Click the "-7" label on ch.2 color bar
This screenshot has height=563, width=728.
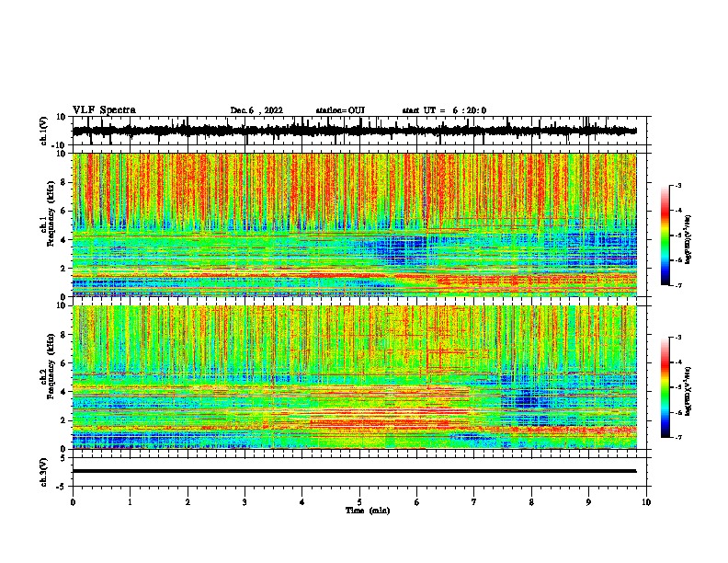(677, 437)
